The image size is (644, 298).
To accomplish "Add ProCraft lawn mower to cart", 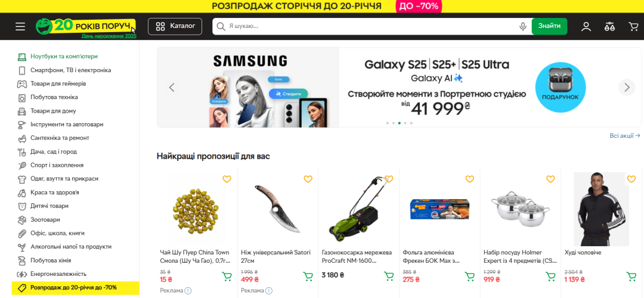I will [389, 276].
